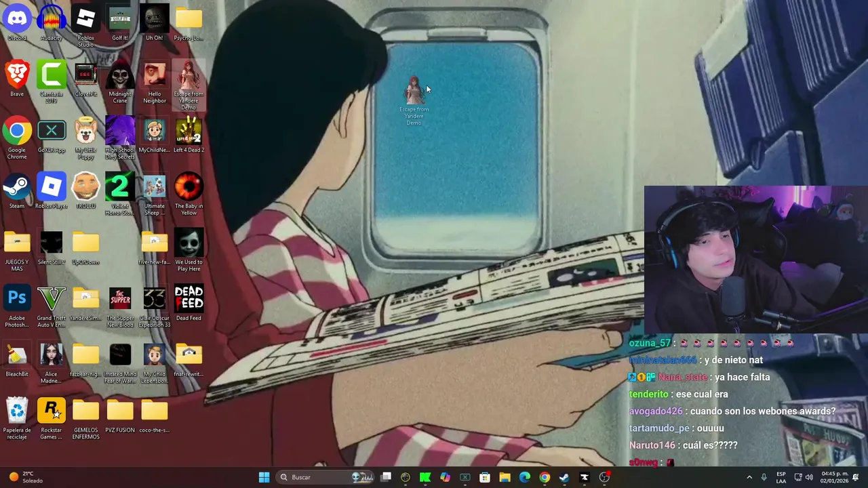Select the Left 4 Dead 2 icon

(x=189, y=136)
